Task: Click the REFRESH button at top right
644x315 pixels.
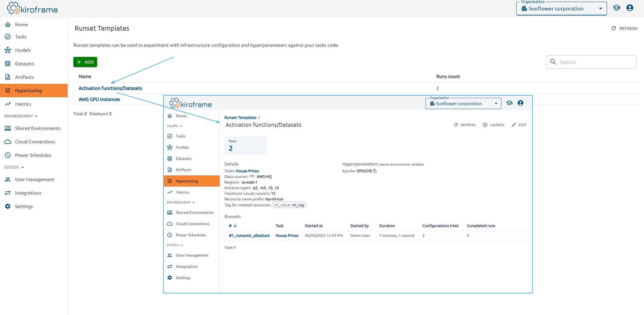Action: pos(624,29)
